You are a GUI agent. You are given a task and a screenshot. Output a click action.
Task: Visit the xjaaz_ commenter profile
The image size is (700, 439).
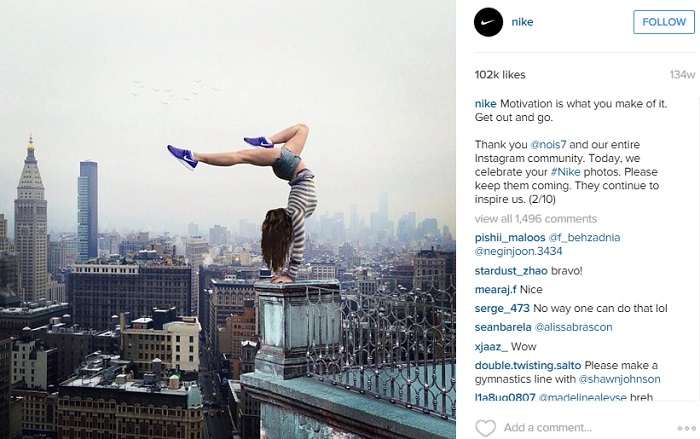(491, 347)
